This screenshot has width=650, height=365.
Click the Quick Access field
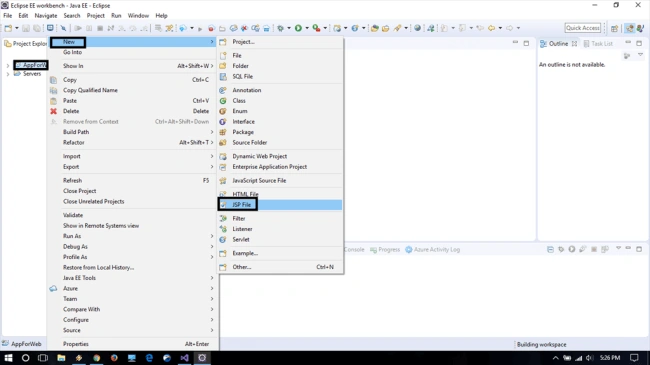coord(583,28)
